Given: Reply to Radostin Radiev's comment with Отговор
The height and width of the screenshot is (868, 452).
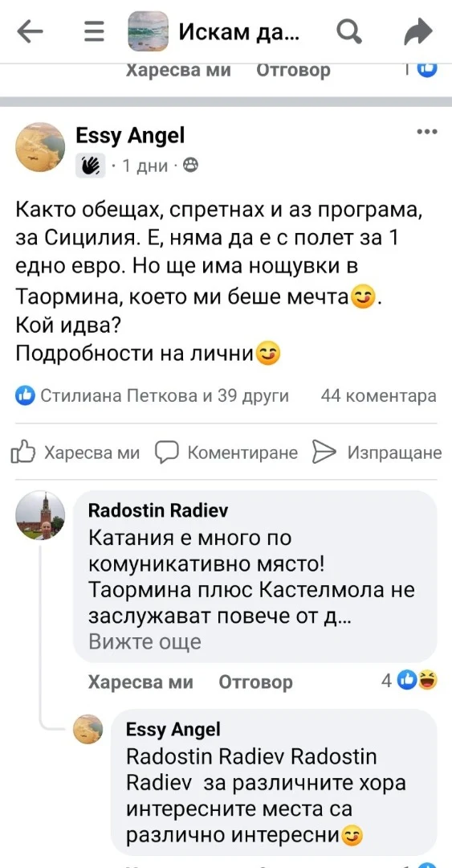Looking at the screenshot, I should click(255, 682).
